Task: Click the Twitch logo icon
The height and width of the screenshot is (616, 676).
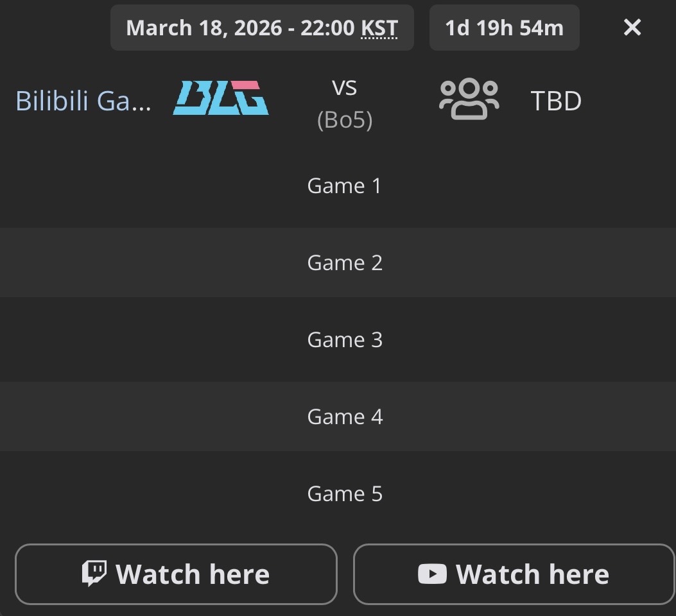Action: point(94,573)
